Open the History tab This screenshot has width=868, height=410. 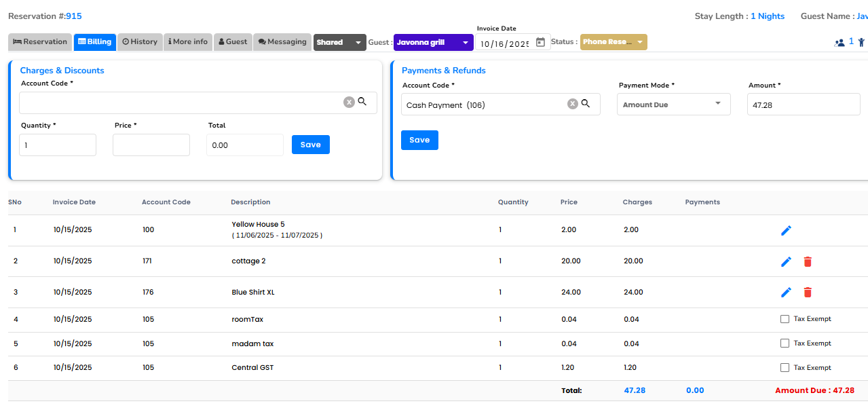pyautogui.click(x=140, y=42)
